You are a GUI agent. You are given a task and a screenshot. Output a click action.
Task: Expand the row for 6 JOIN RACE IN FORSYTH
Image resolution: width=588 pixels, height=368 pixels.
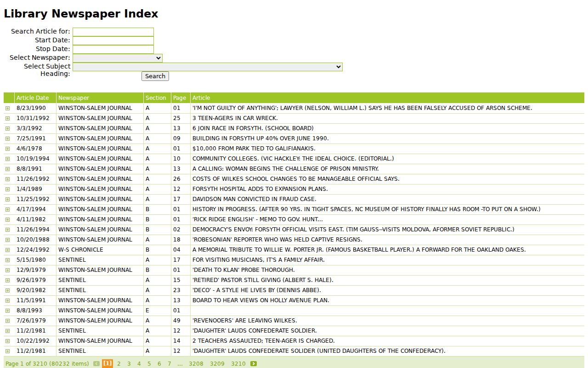pos(7,128)
